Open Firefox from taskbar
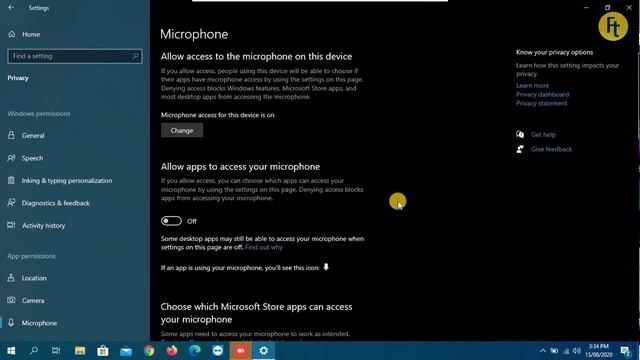 coord(172,351)
